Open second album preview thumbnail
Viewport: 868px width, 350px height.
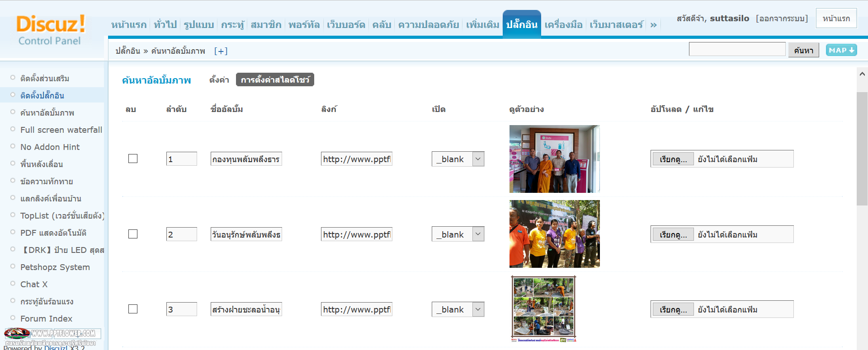point(554,234)
